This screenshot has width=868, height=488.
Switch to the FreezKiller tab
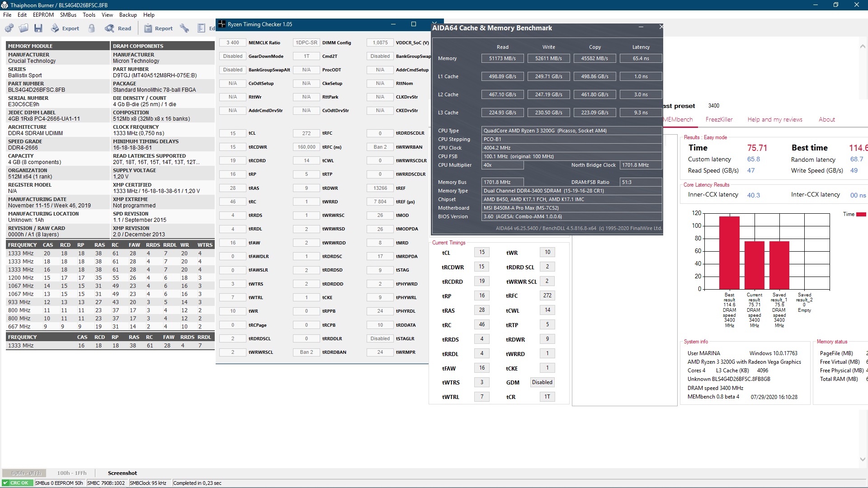(719, 120)
